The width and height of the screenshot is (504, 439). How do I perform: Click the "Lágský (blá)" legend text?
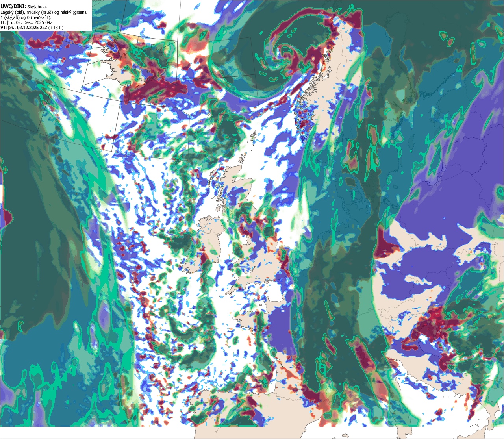(12, 12)
